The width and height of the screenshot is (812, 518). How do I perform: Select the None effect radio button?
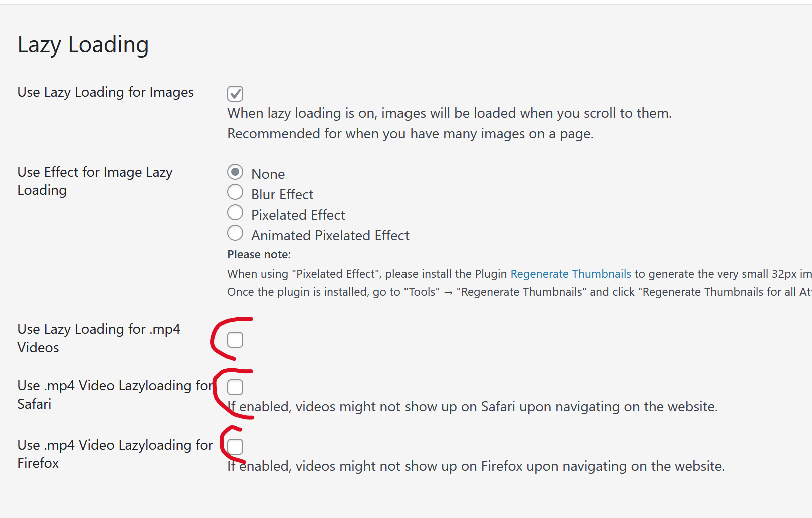(235, 172)
